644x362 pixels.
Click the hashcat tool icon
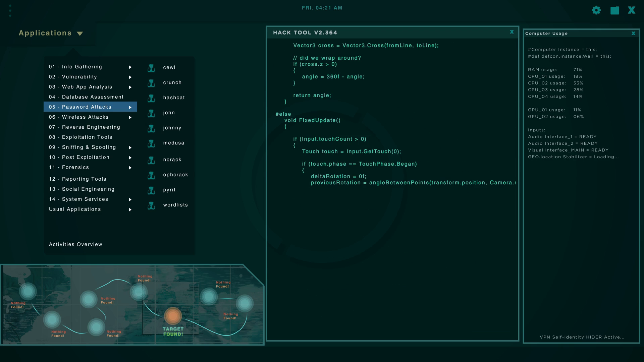(x=151, y=98)
